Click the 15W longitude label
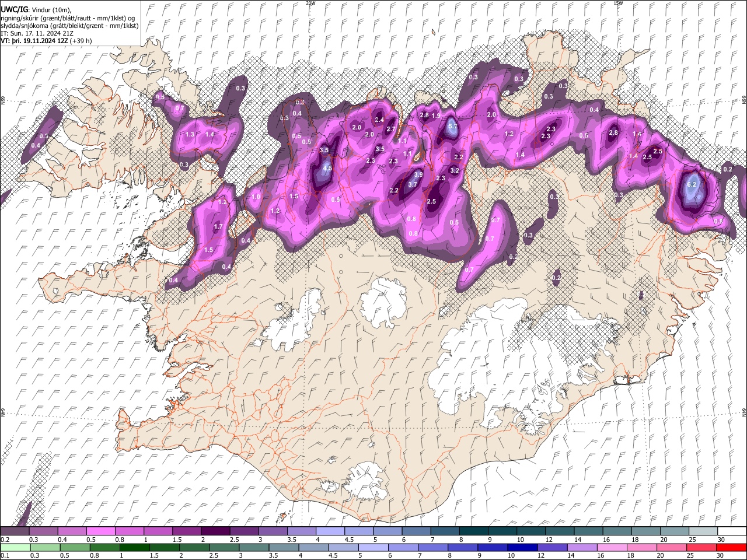The image size is (747, 560). (x=618, y=3)
